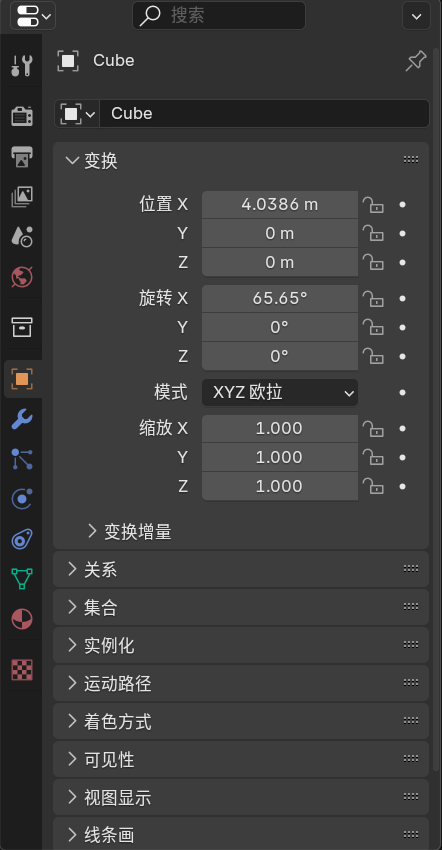Open the 模式 XYZ 欧拉 dropdown

coord(280,392)
